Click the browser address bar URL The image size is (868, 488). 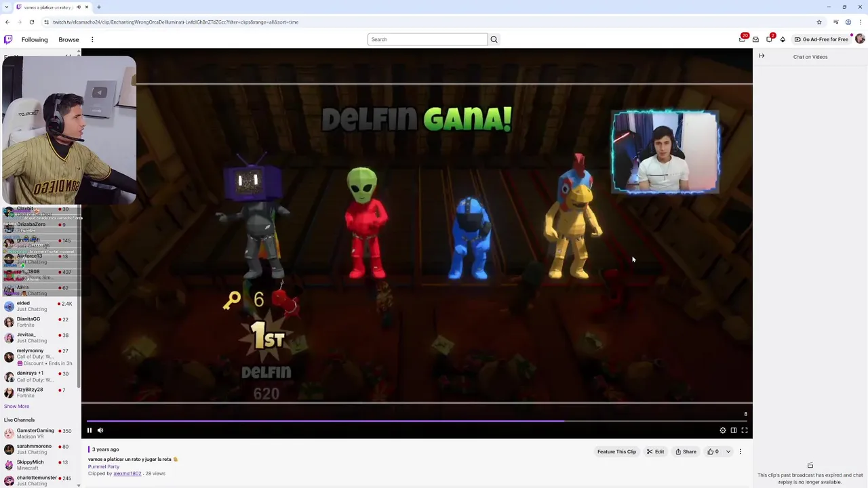click(x=176, y=22)
